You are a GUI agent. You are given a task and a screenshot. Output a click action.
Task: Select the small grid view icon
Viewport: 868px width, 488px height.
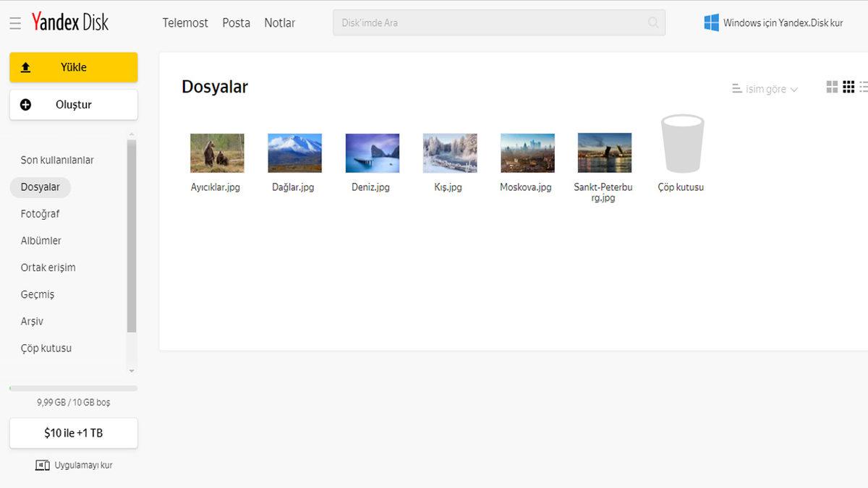(x=848, y=86)
